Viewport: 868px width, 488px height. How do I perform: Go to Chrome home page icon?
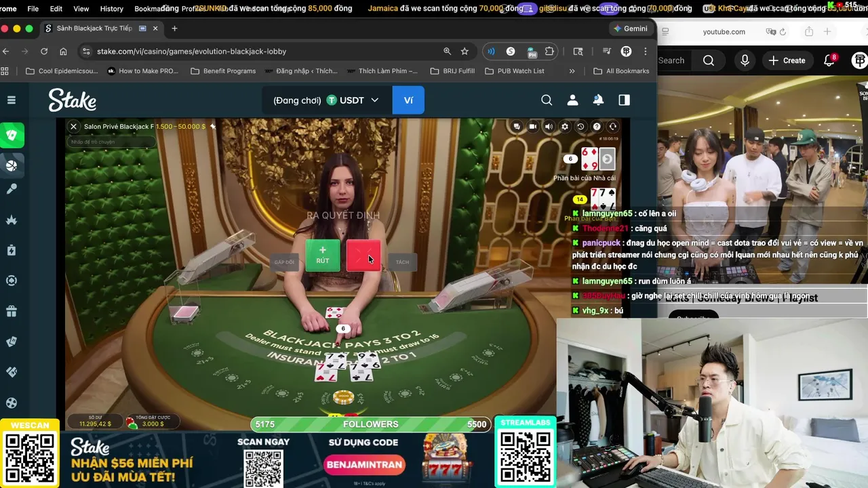point(63,52)
